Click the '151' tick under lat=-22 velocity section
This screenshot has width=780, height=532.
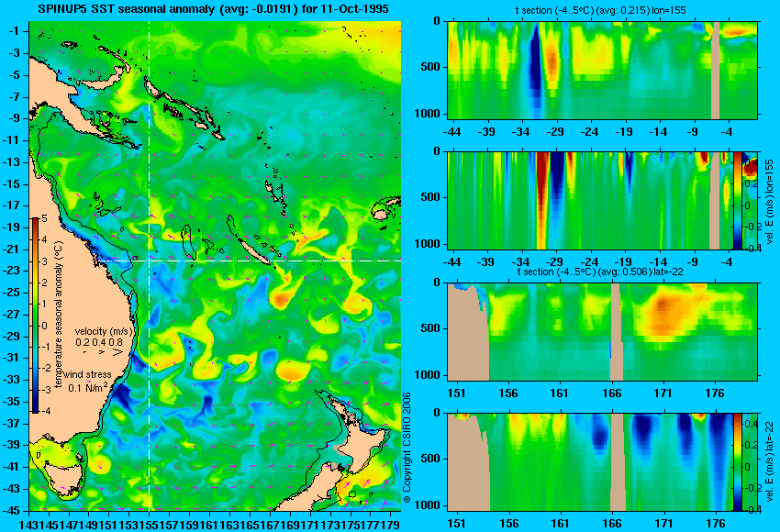click(456, 524)
